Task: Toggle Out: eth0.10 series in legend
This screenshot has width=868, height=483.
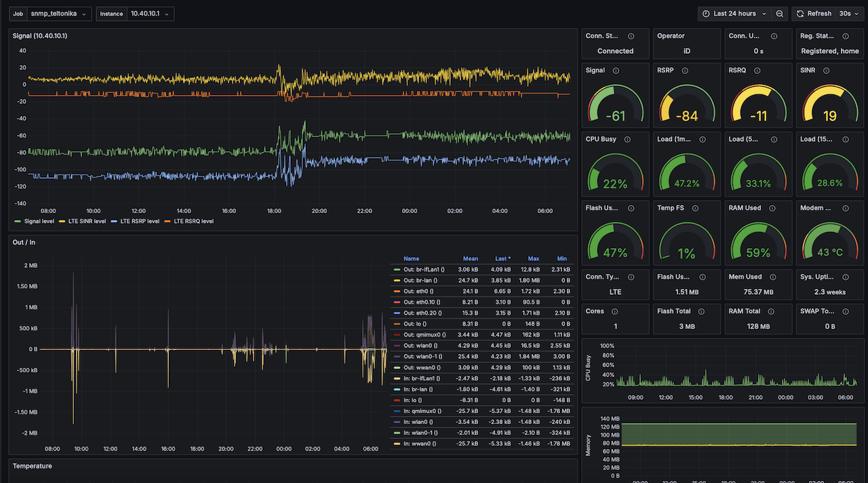Action: pos(422,302)
